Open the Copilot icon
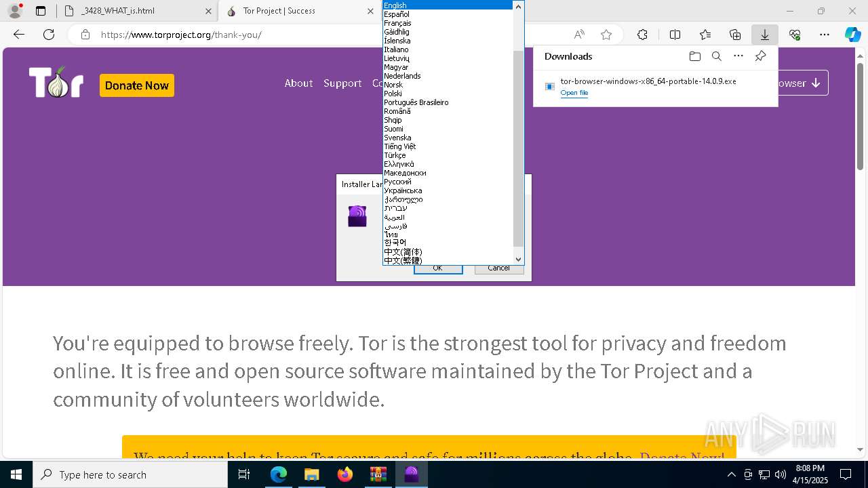 [x=852, y=35]
